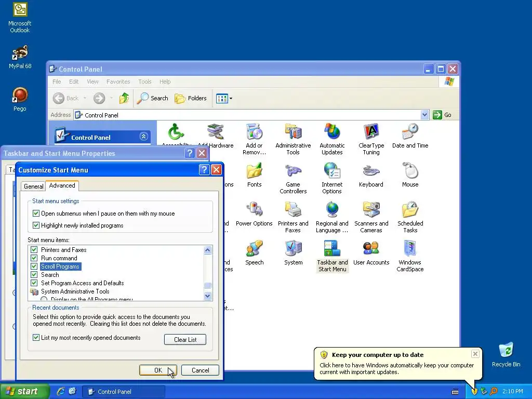Click the Go button
Screen dimensions: 532x399
pos(443,115)
